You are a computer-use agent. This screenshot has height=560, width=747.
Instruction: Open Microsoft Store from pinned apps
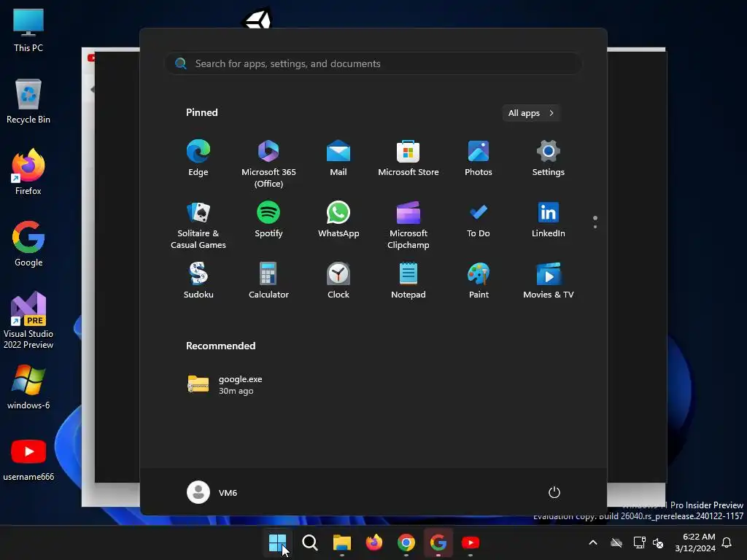click(409, 158)
